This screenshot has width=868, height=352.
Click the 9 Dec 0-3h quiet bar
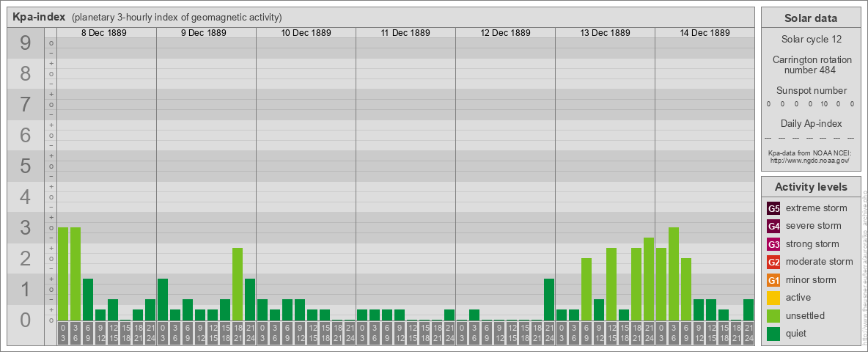pos(163,299)
